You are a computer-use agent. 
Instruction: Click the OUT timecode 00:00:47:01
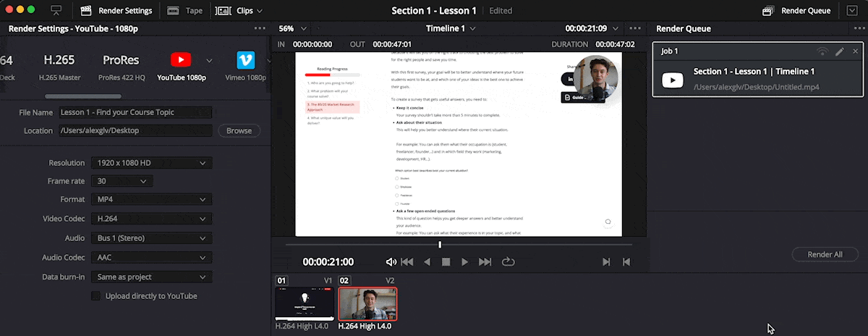click(x=391, y=44)
